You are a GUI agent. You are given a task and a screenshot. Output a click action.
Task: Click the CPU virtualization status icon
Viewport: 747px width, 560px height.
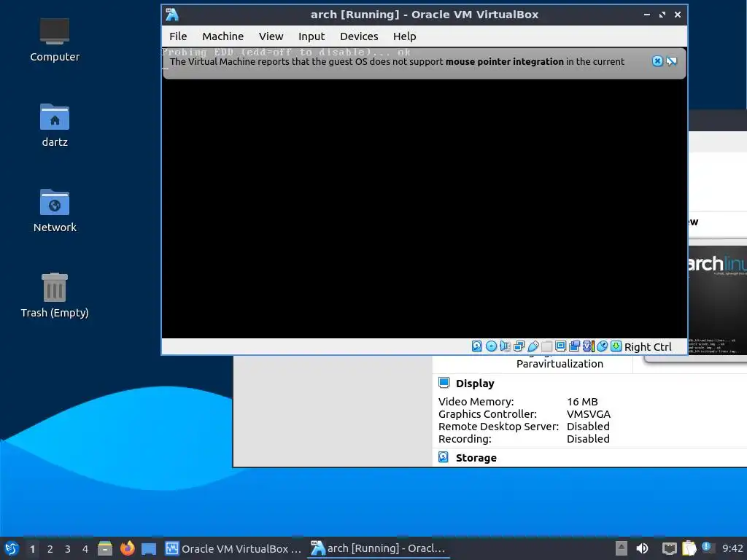tap(589, 346)
